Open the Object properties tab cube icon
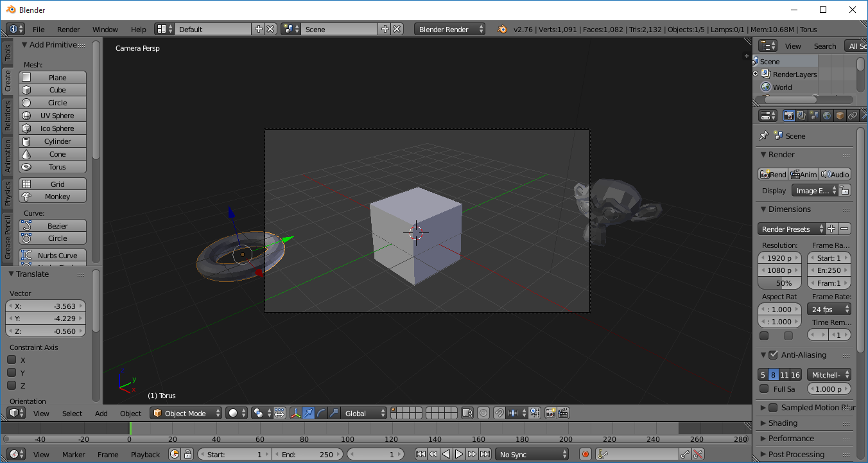This screenshot has height=463, width=868. (840, 116)
